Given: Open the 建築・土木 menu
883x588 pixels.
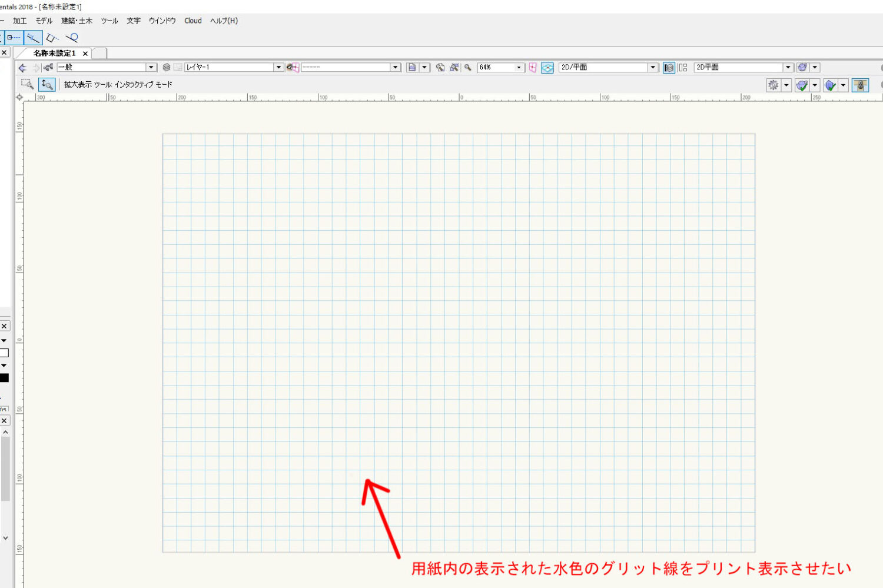Looking at the screenshot, I should (77, 21).
